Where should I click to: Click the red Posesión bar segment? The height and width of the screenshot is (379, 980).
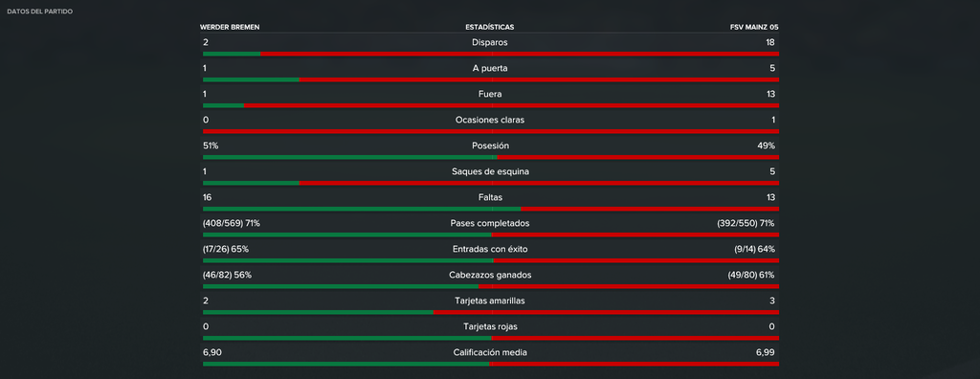pyautogui.click(x=637, y=157)
